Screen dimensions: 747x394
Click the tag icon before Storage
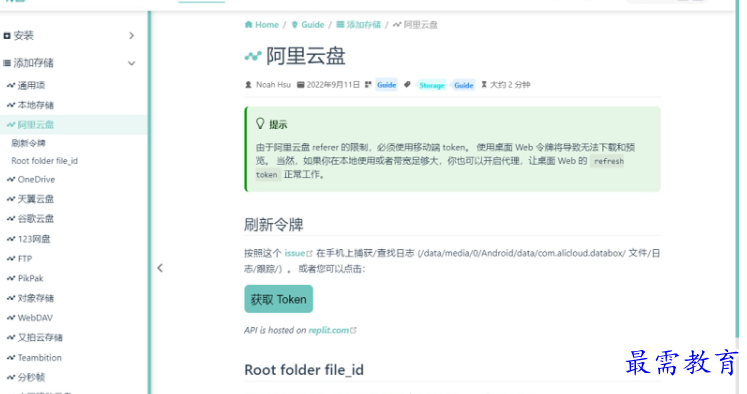click(x=407, y=85)
